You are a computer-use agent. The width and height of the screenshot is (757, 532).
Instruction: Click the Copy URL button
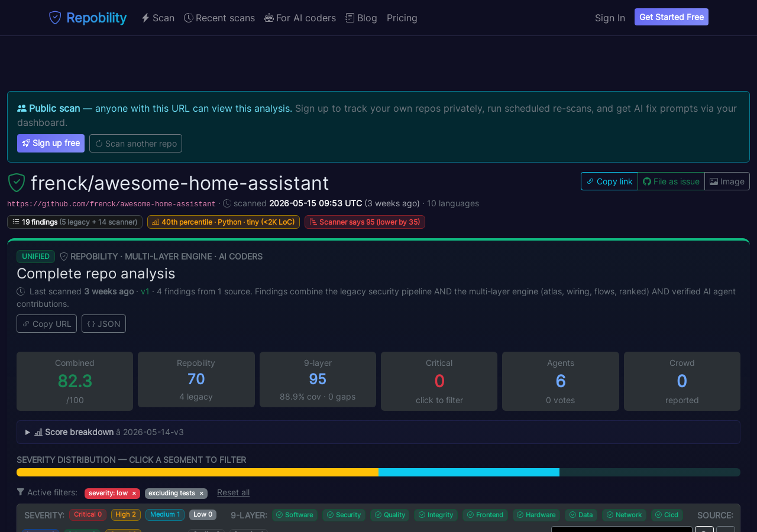click(47, 324)
